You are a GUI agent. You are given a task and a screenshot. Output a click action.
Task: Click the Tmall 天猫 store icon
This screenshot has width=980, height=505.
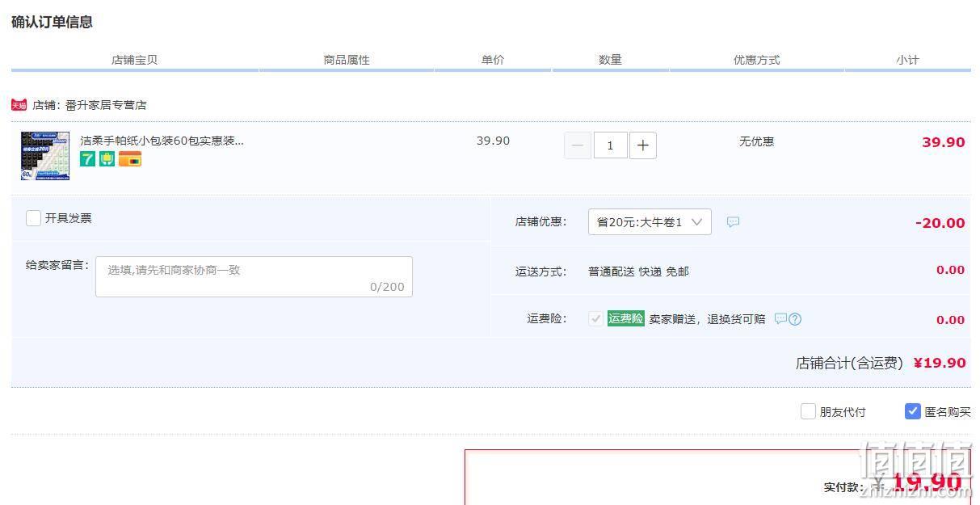point(19,105)
